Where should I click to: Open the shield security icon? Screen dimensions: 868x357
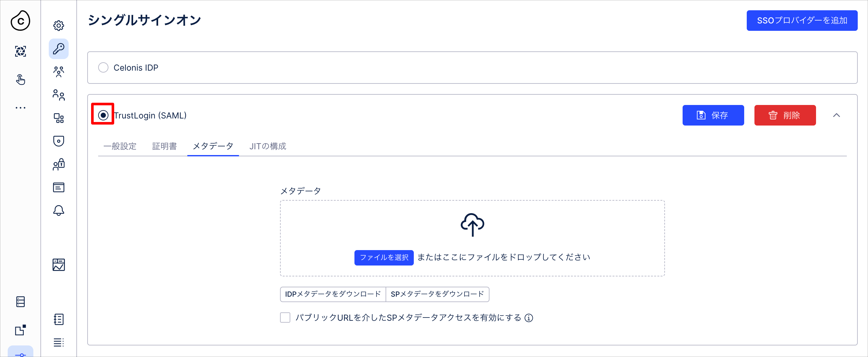[59, 141]
